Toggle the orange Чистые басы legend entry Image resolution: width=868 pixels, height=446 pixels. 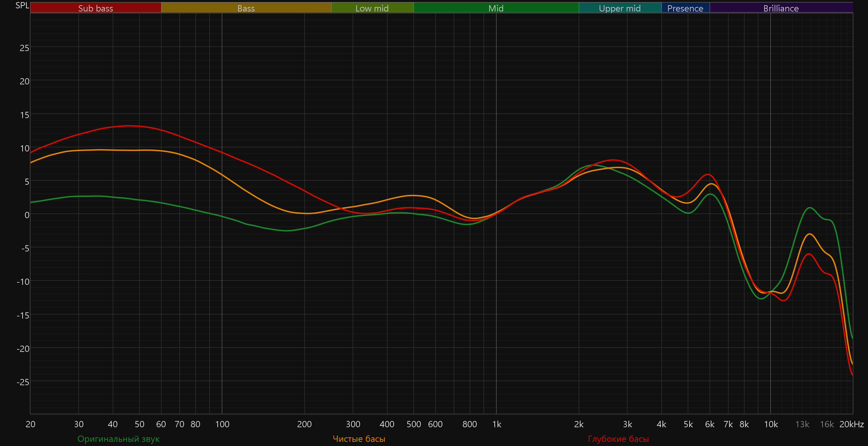pos(359,439)
